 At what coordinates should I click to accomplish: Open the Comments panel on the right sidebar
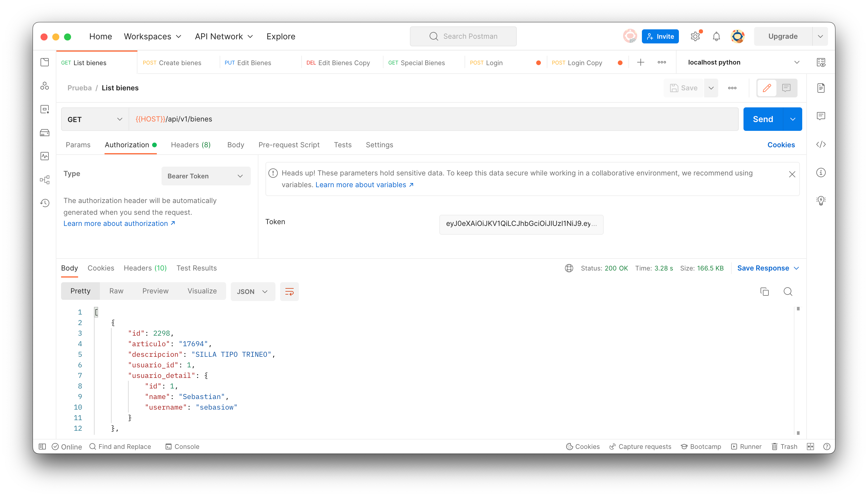tap(821, 116)
